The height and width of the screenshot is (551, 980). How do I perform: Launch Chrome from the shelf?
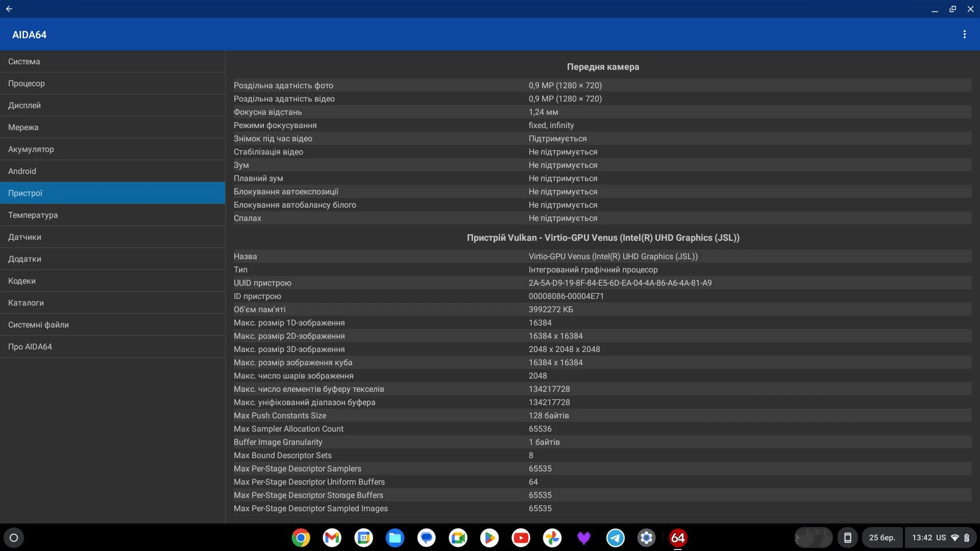coord(301,538)
